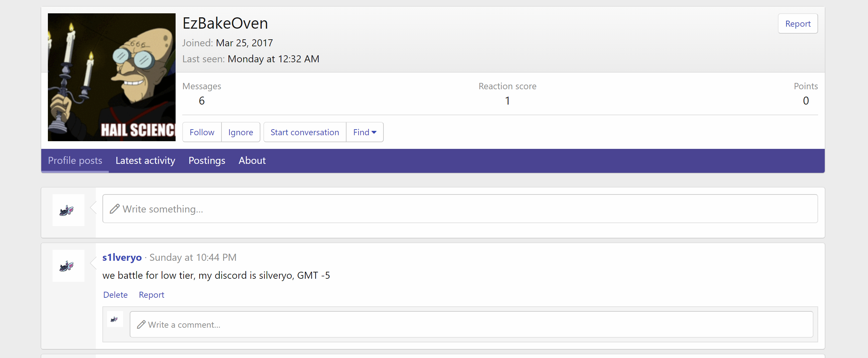The image size is (868, 358).
Task: Select the About tab
Action: coord(252,160)
